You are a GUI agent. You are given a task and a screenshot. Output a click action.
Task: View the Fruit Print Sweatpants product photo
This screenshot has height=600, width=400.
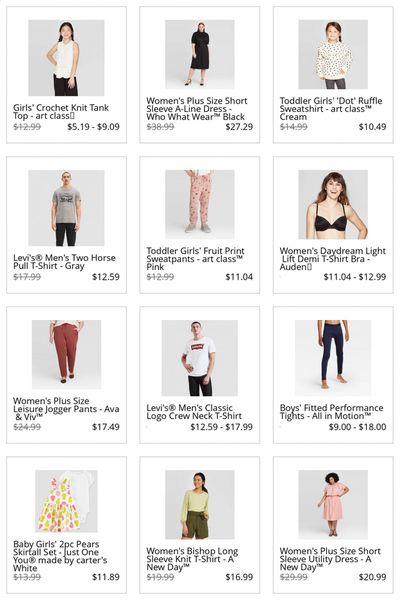[x=199, y=204]
